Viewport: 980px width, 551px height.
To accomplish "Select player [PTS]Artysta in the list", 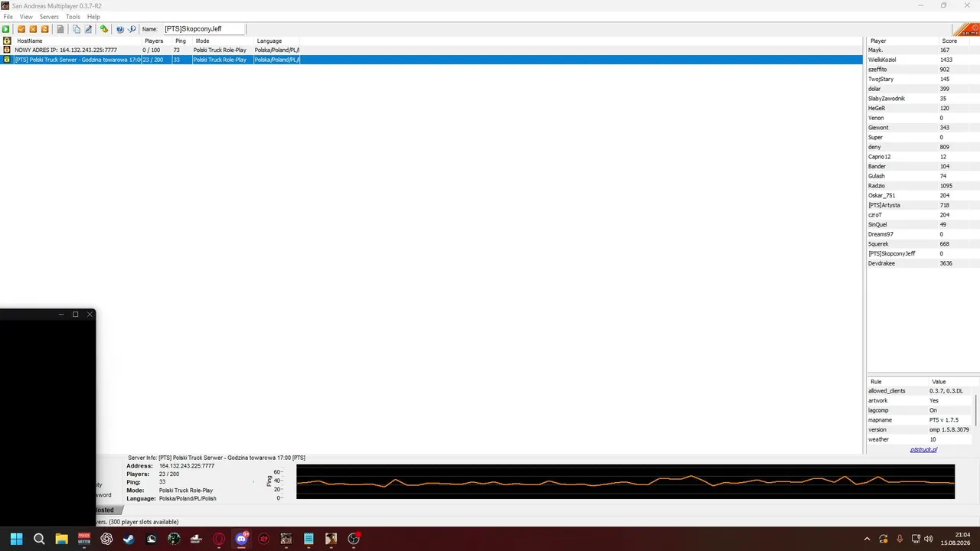I will [x=923, y=205].
